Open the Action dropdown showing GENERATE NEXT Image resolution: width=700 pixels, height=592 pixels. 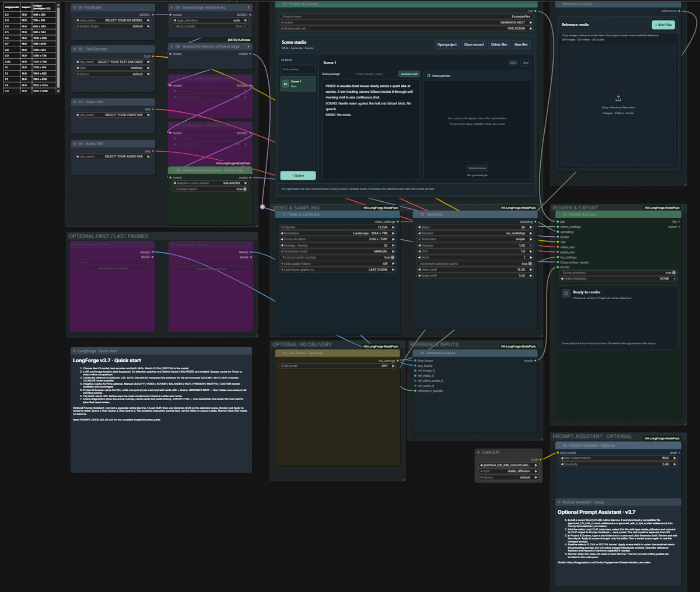point(405,22)
